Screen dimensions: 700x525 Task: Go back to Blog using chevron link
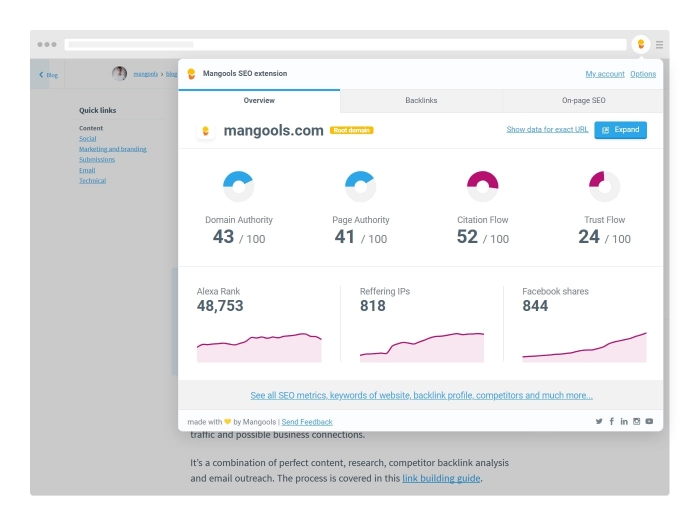pos(48,75)
